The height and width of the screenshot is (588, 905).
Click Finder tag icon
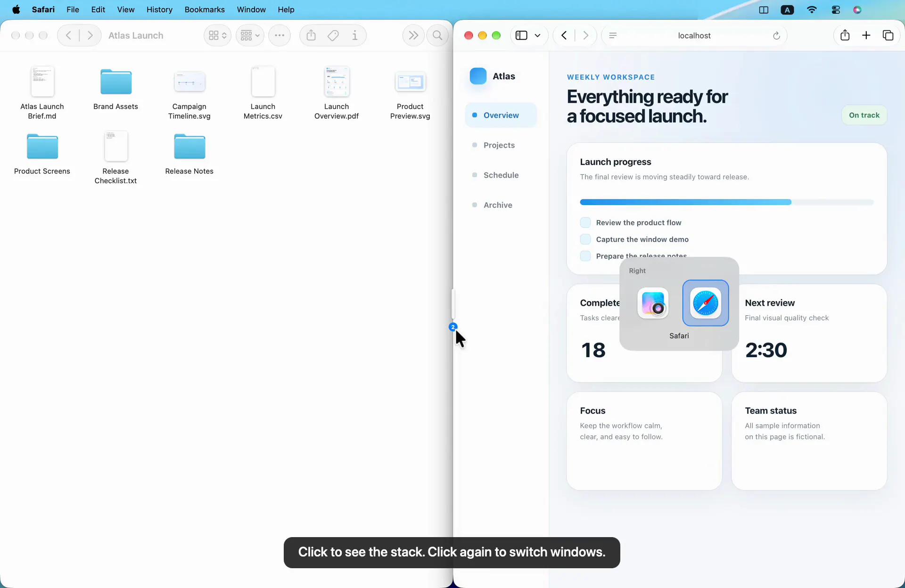coord(333,35)
